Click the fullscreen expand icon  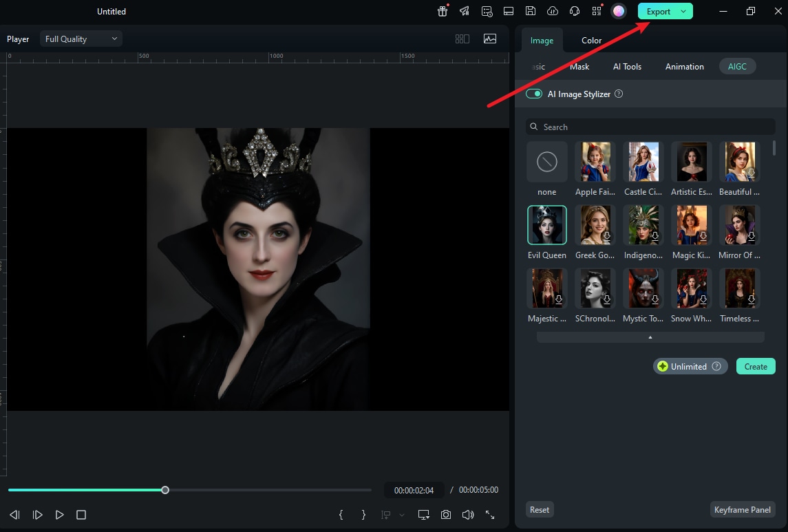(490, 514)
